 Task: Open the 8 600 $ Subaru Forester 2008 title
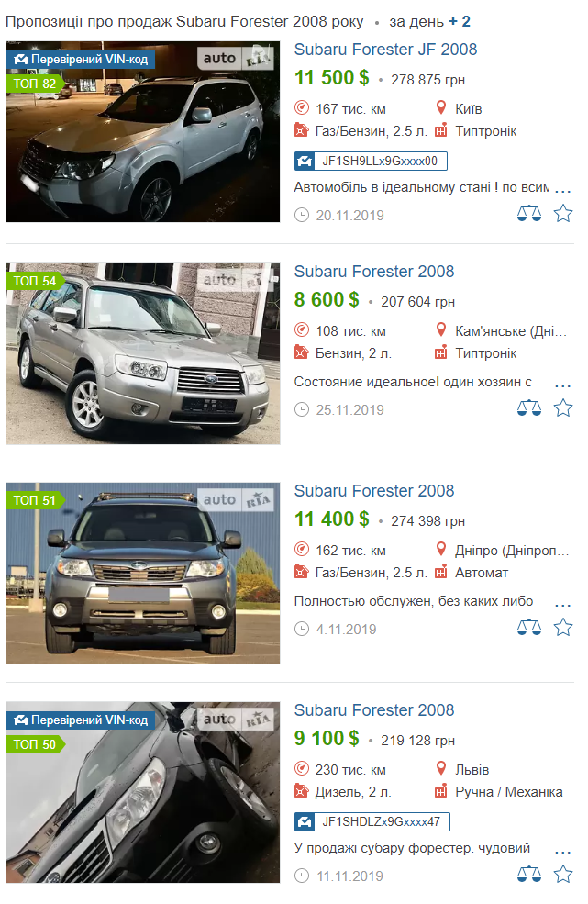pos(374,272)
